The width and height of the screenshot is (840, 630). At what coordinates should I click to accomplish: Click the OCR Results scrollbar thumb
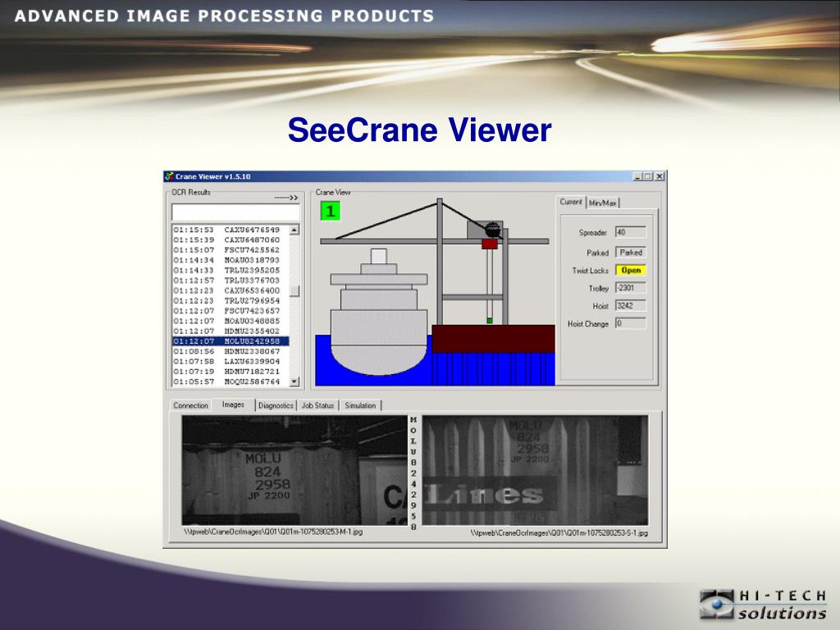[x=294, y=291]
